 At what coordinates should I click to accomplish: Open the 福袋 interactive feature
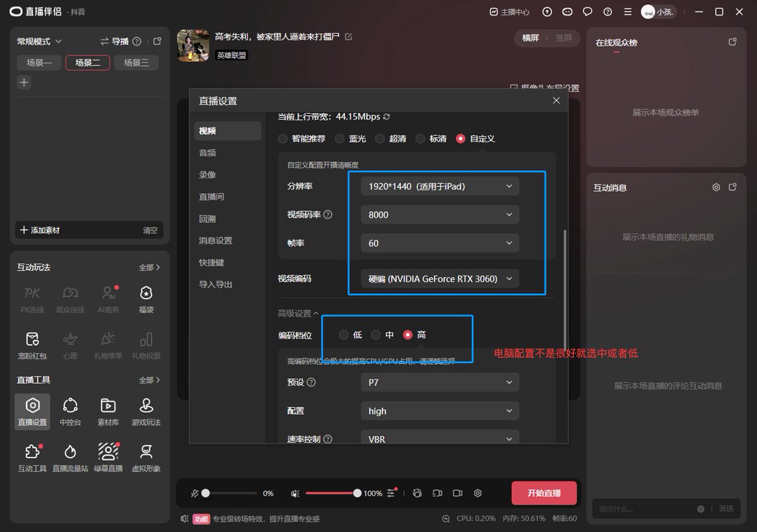coord(146,299)
